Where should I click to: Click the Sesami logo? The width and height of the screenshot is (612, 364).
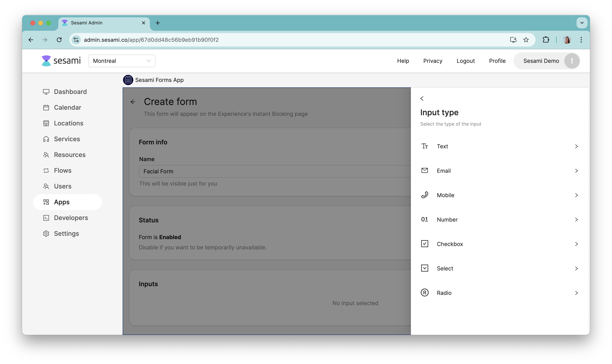click(61, 61)
